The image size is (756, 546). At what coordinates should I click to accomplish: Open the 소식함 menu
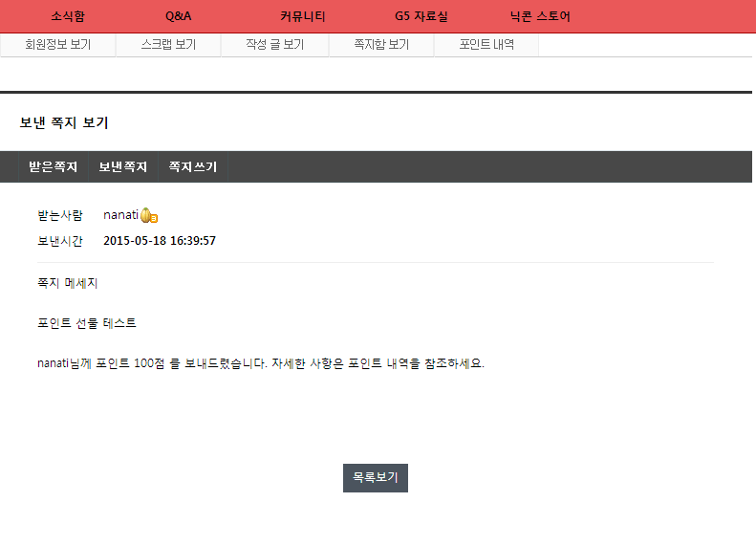[68, 16]
